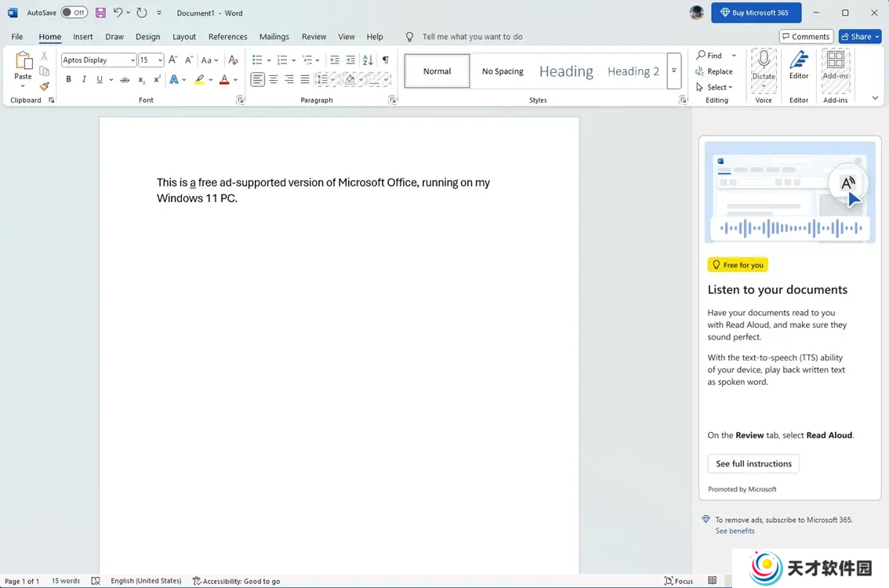Click the Save icon in the title bar

click(x=100, y=13)
